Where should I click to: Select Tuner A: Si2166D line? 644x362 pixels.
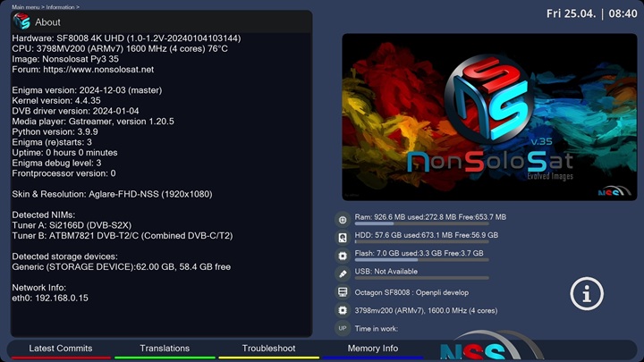pos(72,225)
